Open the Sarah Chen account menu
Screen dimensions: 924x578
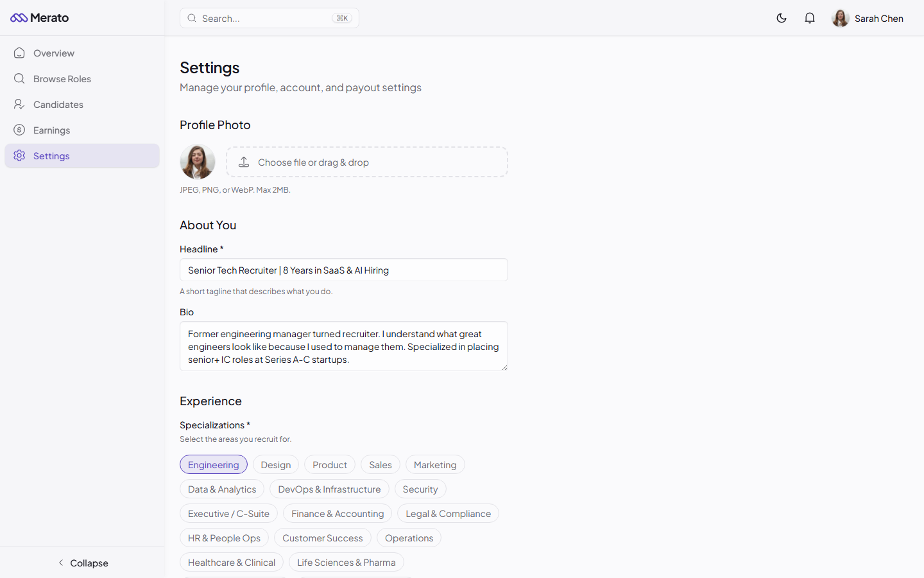pos(868,18)
